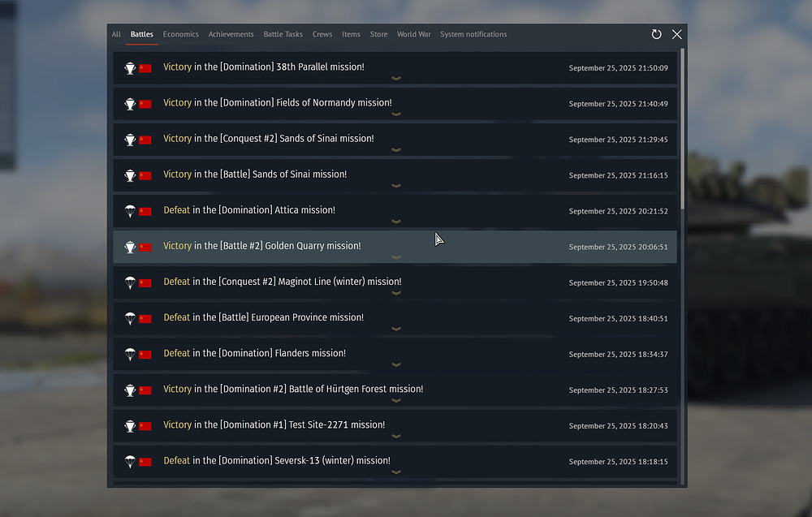Click China flag on Fields of Normandy row

[145, 104]
